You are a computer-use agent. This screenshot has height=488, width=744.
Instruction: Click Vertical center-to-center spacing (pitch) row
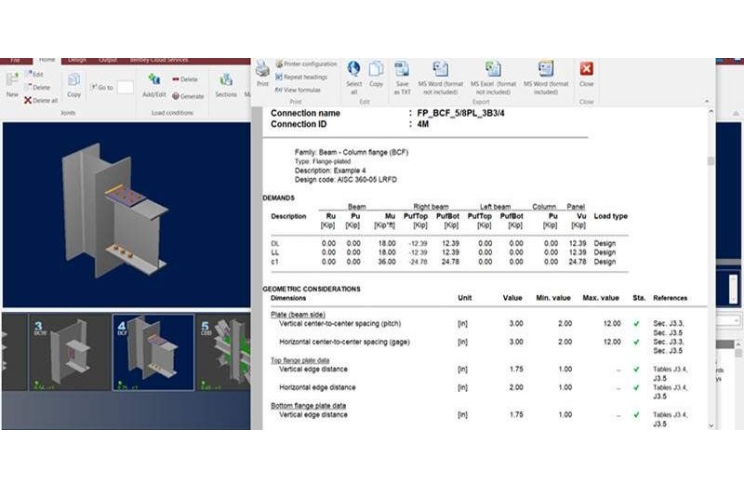click(x=484, y=324)
